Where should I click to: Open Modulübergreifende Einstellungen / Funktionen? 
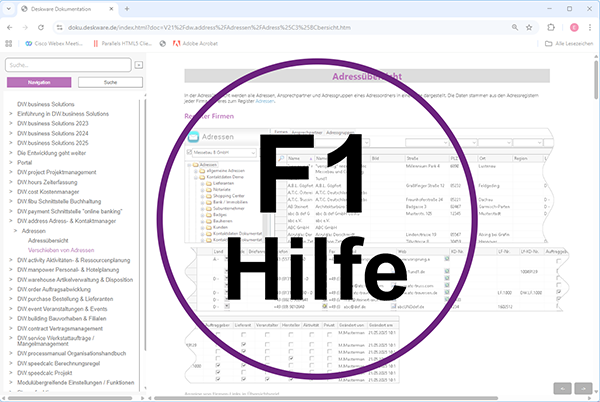(x=76, y=382)
